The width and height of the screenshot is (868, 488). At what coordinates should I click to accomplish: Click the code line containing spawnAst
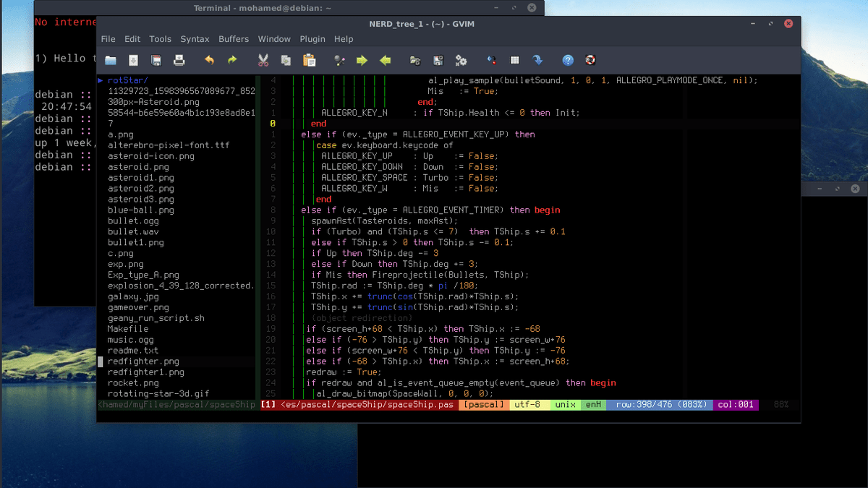click(x=383, y=221)
